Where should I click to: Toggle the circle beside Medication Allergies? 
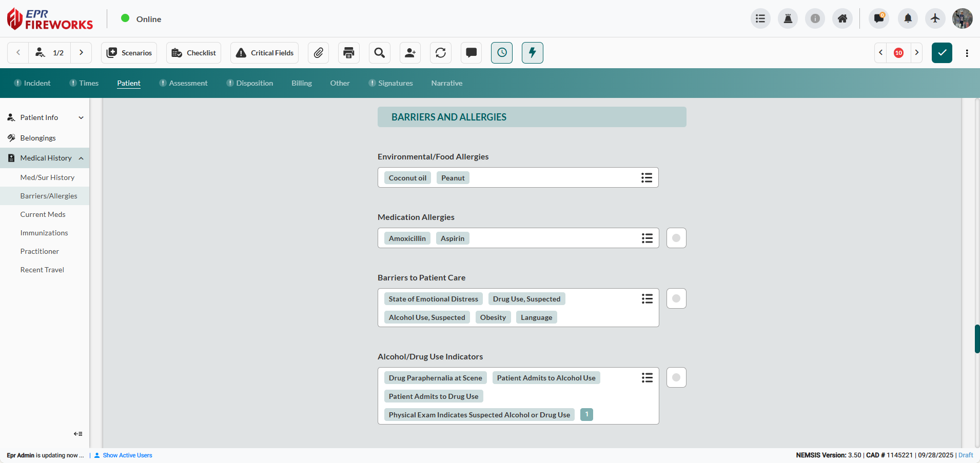(x=676, y=238)
